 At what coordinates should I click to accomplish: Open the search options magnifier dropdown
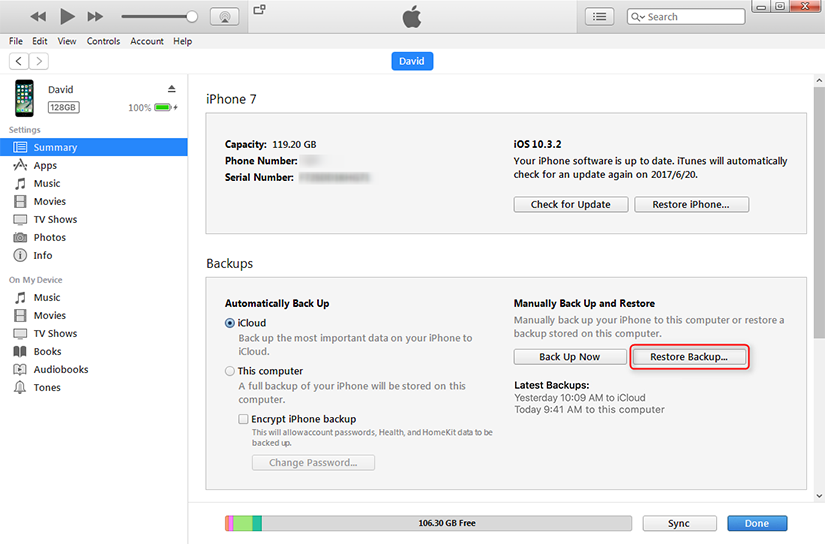pyautogui.click(x=638, y=17)
